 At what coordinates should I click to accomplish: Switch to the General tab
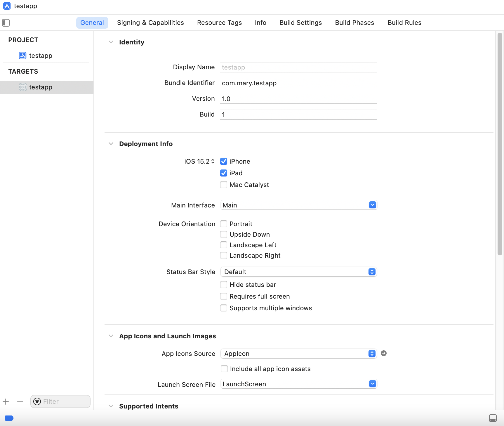pos(92,22)
